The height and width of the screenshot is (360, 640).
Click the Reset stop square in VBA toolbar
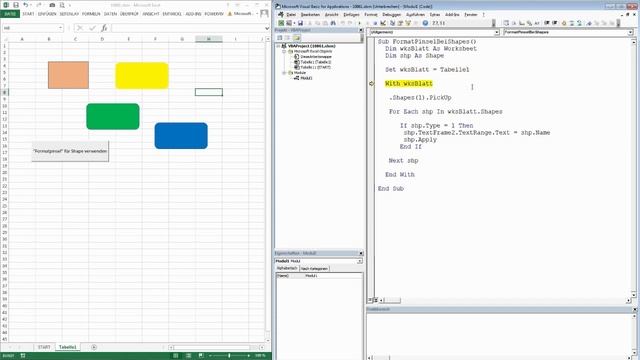pyautogui.click(x=375, y=23)
